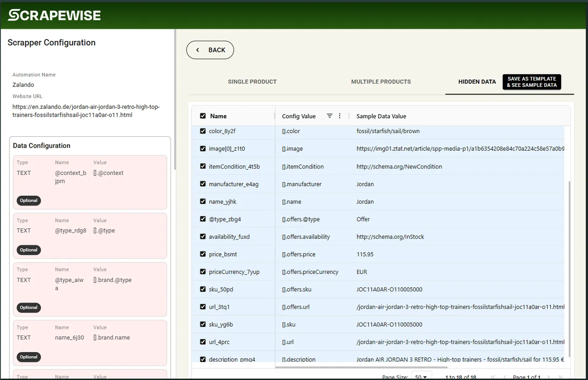Image resolution: width=588 pixels, height=380 pixels.
Task: Click Save as Template & See Sample Data
Action: [531, 82]
